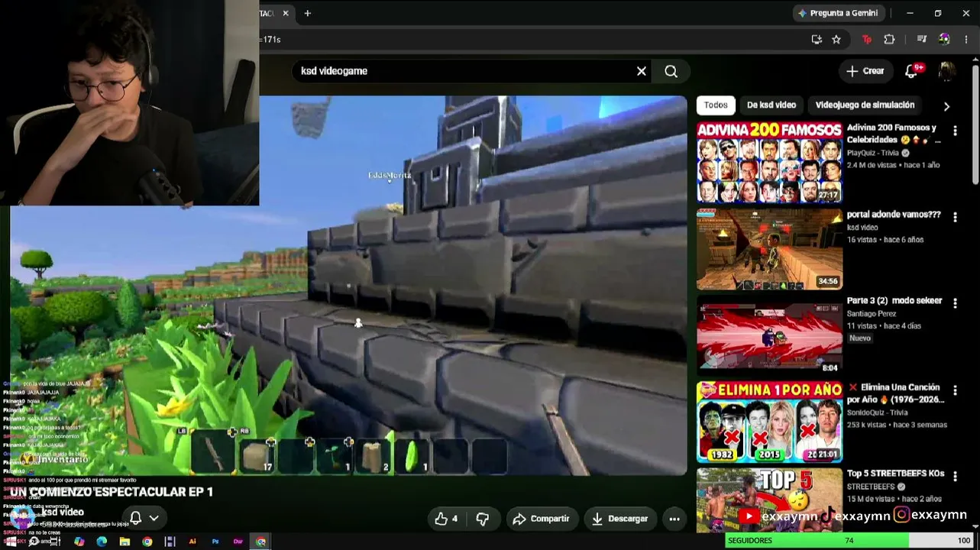
Task: Open the Chrome profile avatar
Action: coord(945,39)
